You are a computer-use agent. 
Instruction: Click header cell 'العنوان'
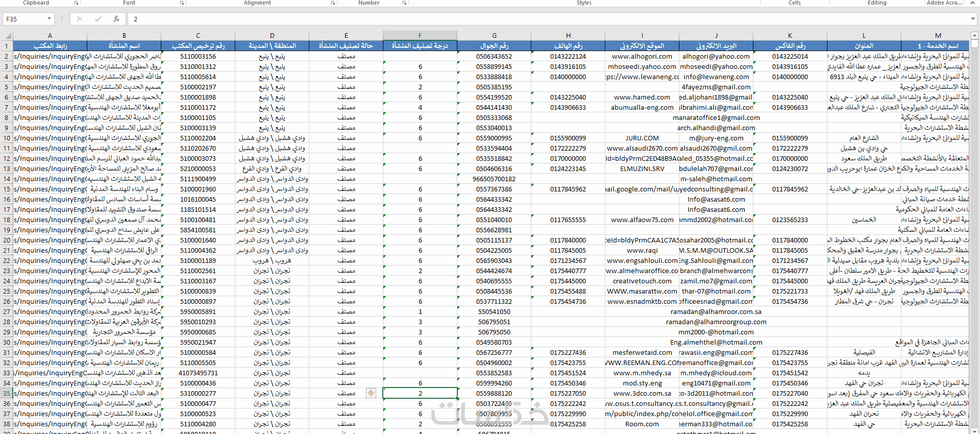point(864,46)
